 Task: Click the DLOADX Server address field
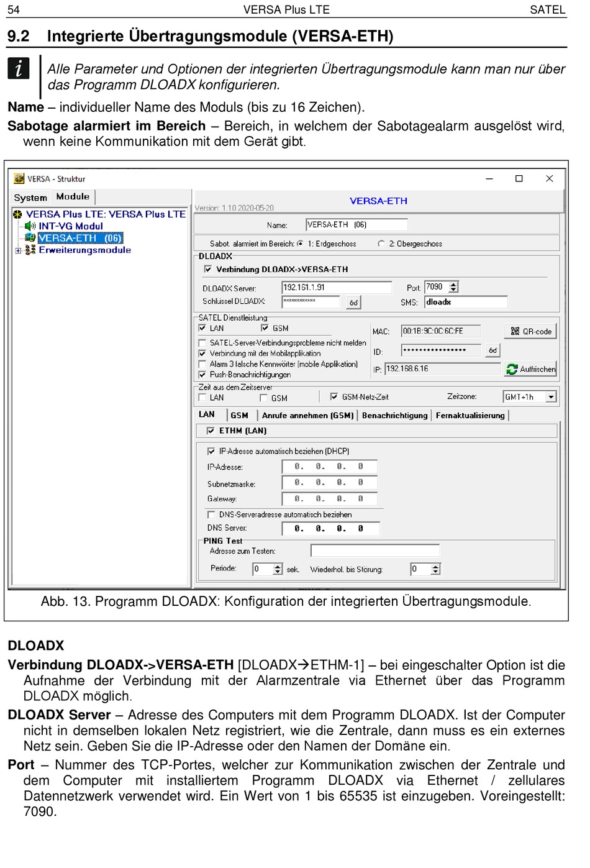336,288
